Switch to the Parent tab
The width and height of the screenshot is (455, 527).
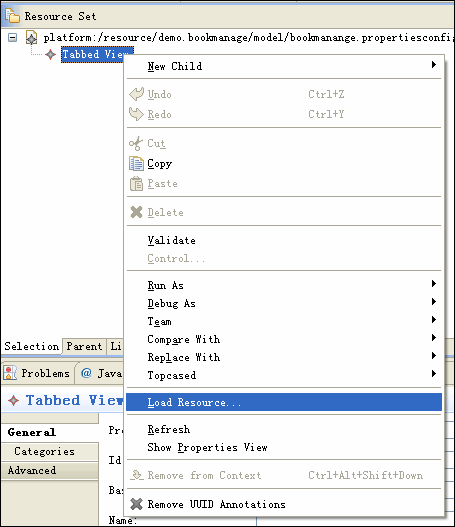tap(84, 346)
